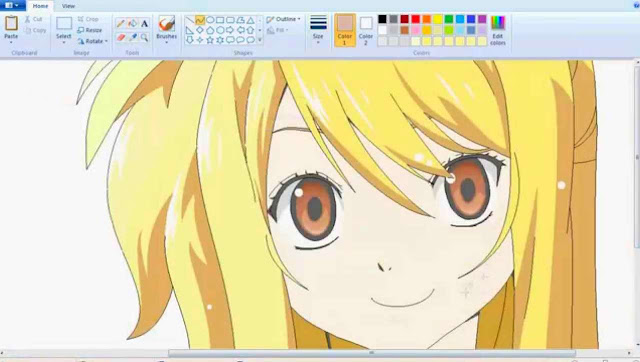This screenshot has width=640, height=362.
Task: Click the Copy command
Action: click(x=35, y=30)
